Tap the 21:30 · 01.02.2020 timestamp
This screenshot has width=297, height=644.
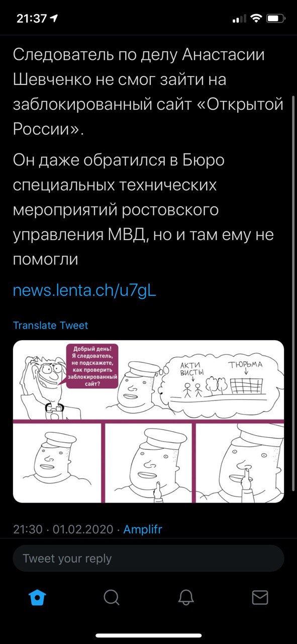(63, 529)
